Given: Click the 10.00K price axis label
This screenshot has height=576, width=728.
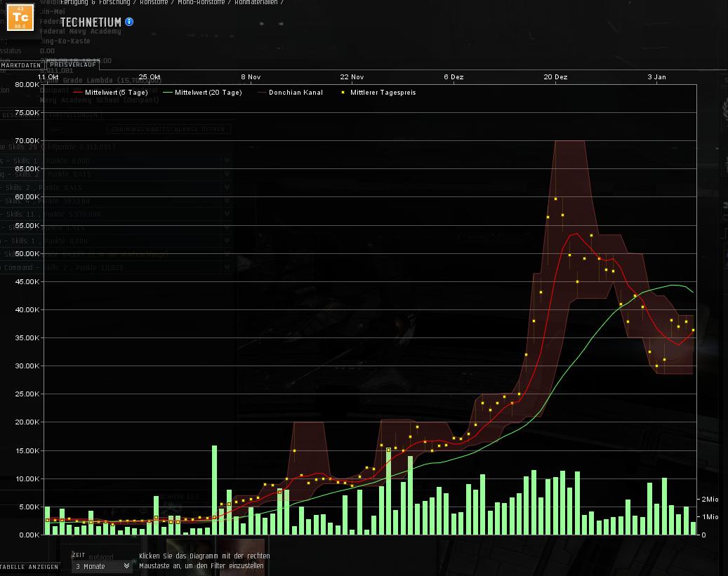Looking at the screenshot, I should tap(27, 478).
